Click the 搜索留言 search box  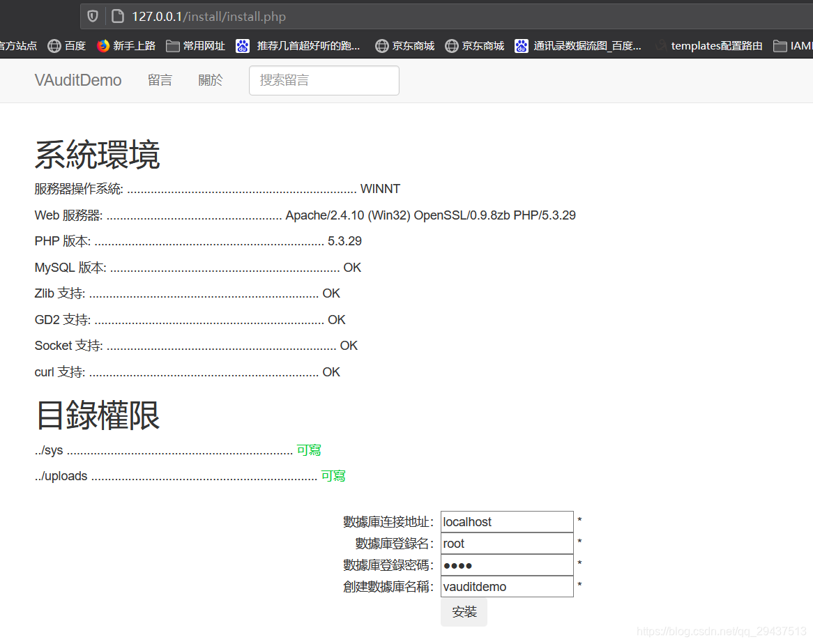324,80
